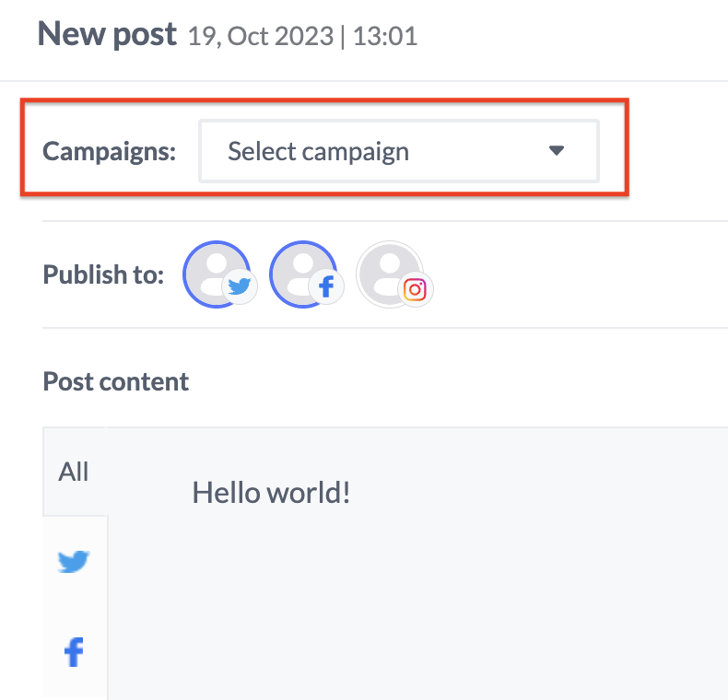Click the Twitter bird badge on first avatar
The height and width of the screenshot is (700, 728).
240,287
